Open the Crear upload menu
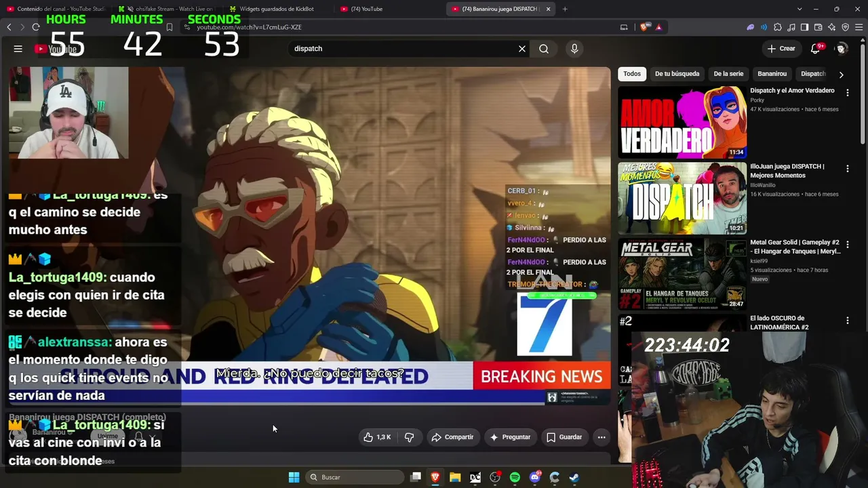868x488 pixels. 781,49
